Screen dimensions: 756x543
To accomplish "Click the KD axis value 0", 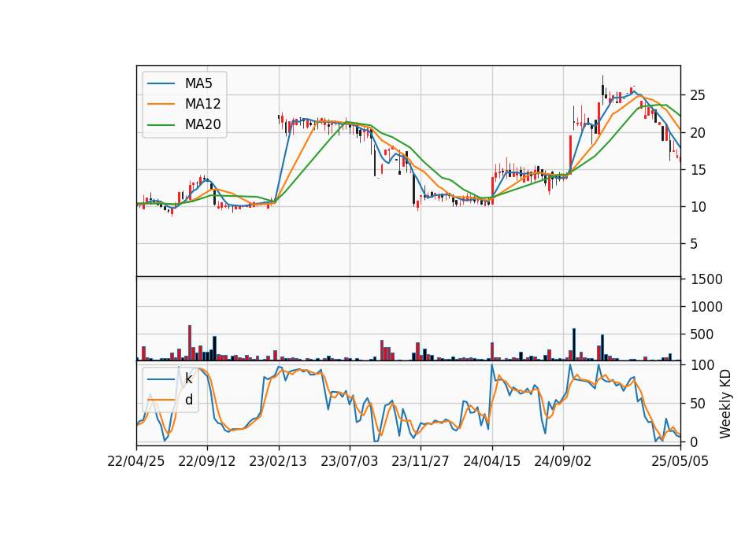I will tap(694, 441).
